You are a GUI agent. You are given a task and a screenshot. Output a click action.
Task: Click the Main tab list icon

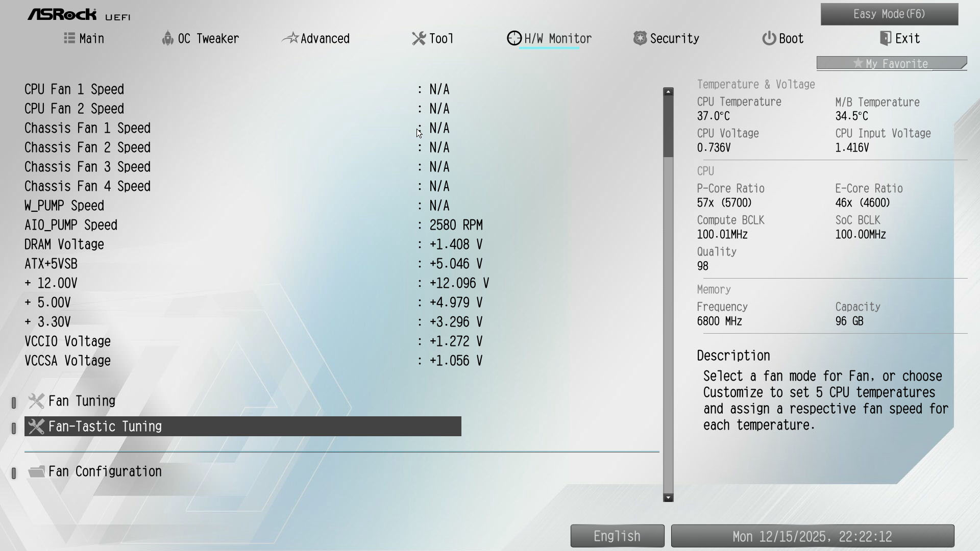point(69,38)
